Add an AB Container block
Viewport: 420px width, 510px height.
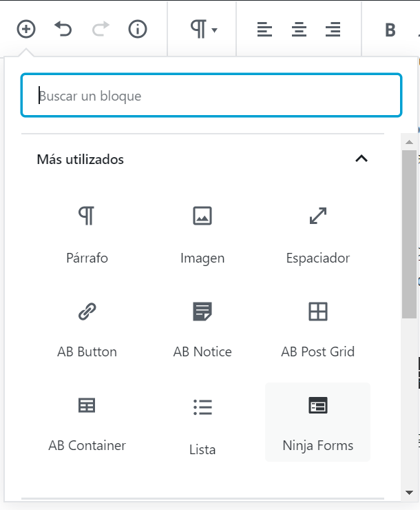pos(87,422)
